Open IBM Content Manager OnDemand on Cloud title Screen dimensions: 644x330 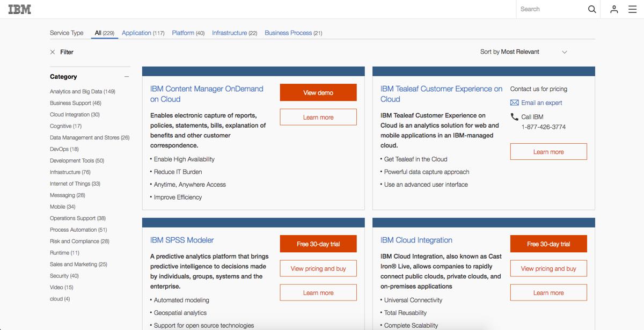pos(207,94)
